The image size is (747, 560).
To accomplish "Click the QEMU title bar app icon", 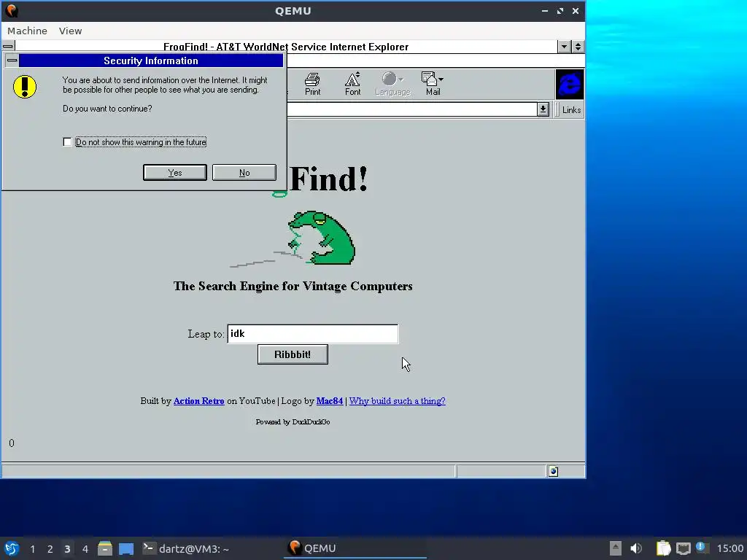I will (x=12, y=10).
